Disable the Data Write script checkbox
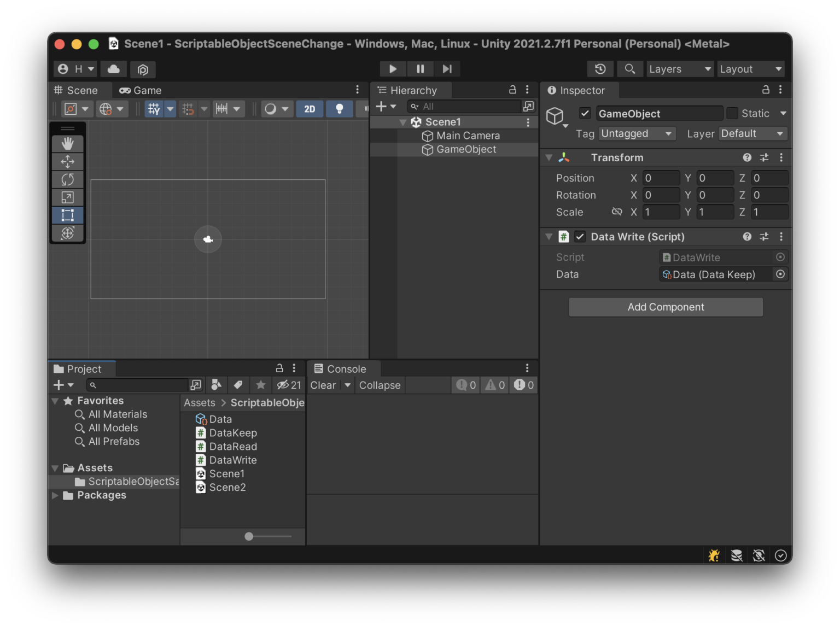This screenshot has height=627, width=840. tap(580, 237)
